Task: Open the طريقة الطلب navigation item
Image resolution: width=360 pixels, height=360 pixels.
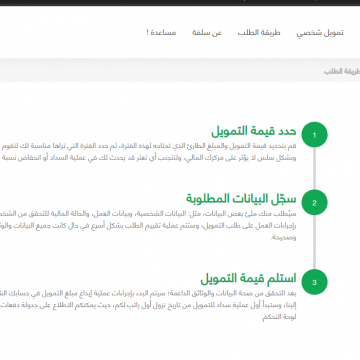Action: 259,33
